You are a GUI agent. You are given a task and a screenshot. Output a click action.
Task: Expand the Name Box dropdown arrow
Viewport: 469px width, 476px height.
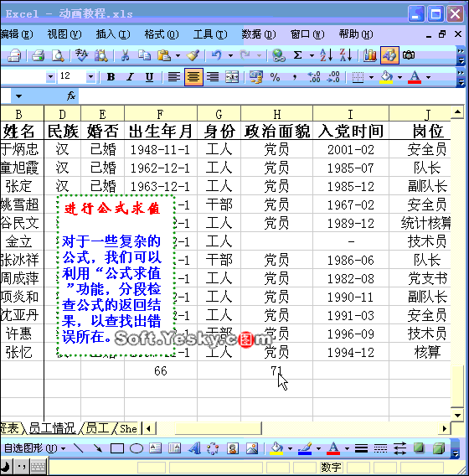[x=18, y=96]
